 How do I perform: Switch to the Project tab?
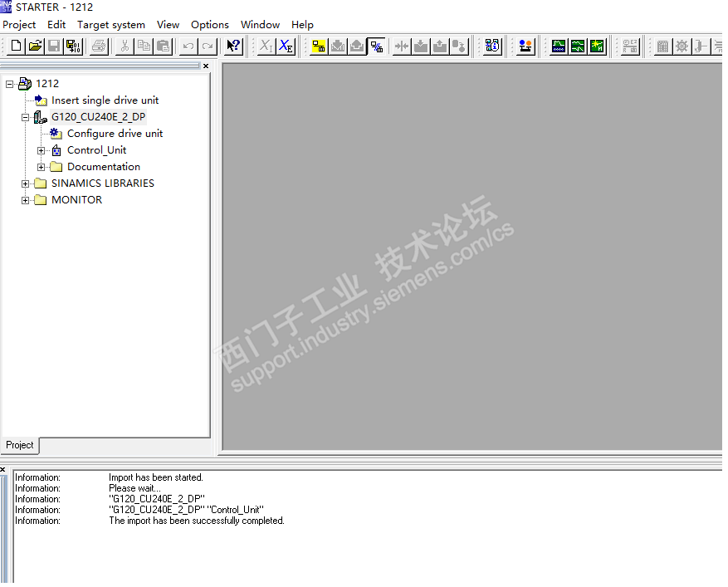(20, 445)
